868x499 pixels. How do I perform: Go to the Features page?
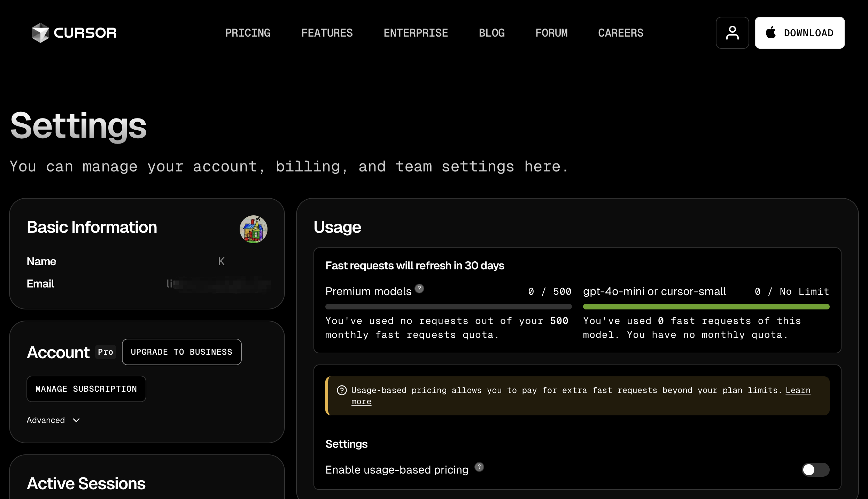pos(327,33)
